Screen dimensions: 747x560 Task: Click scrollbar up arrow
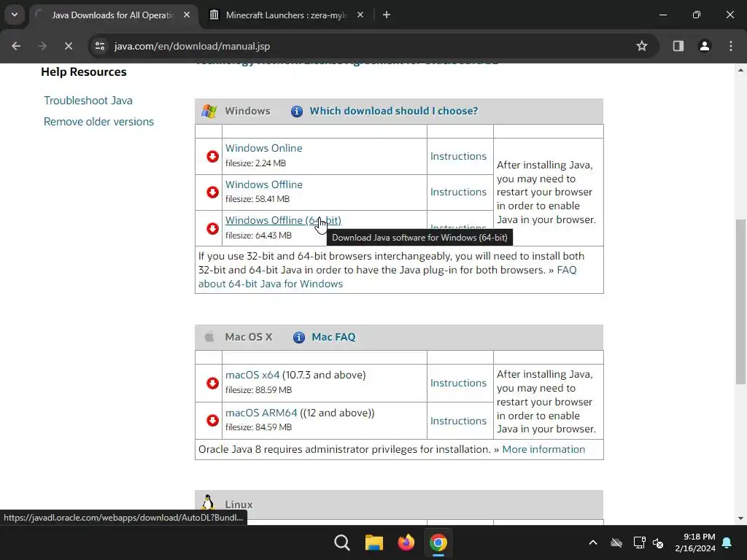pyautogui.click(x=740, y=70)
